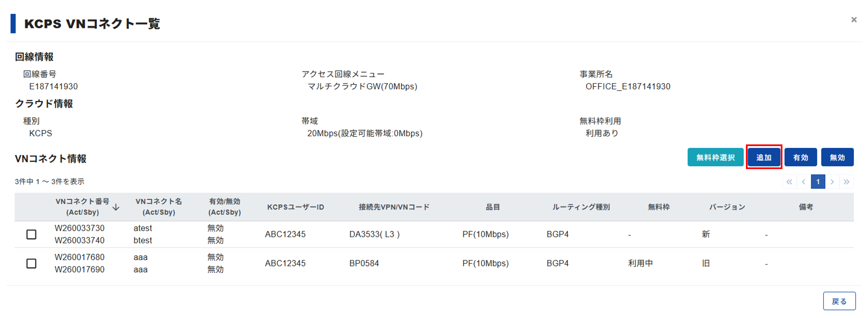Check the W260017680 row checkbox
Viewport: 868px width, 318px height.
point(31,263)
